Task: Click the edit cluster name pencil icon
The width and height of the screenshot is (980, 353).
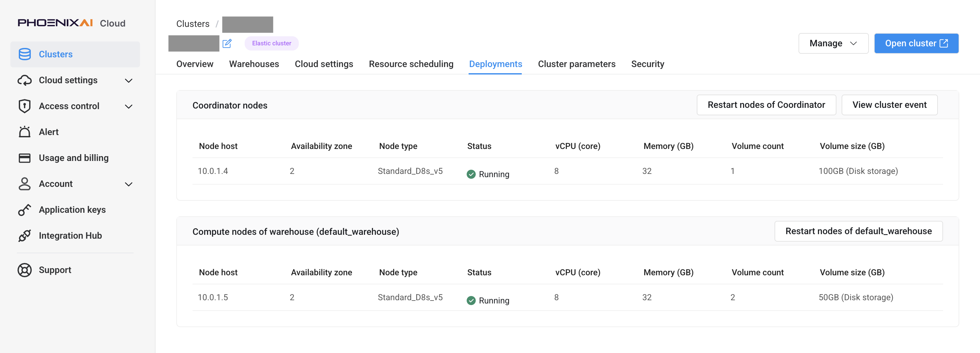Action: coord(227,43)
